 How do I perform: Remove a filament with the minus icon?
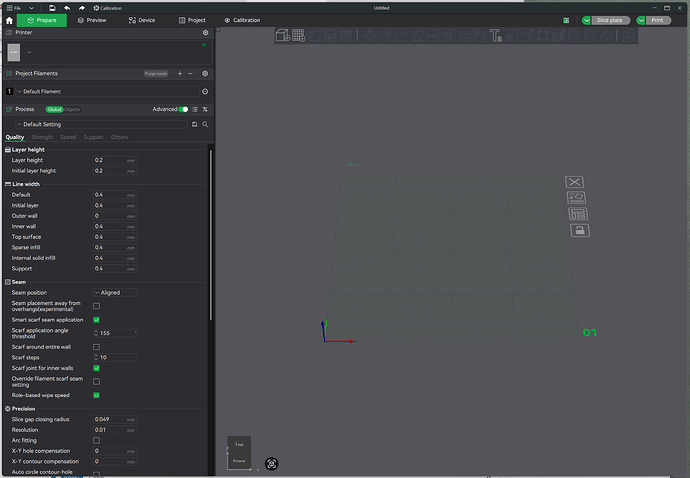pyautogui.click(x=191, y=74)
